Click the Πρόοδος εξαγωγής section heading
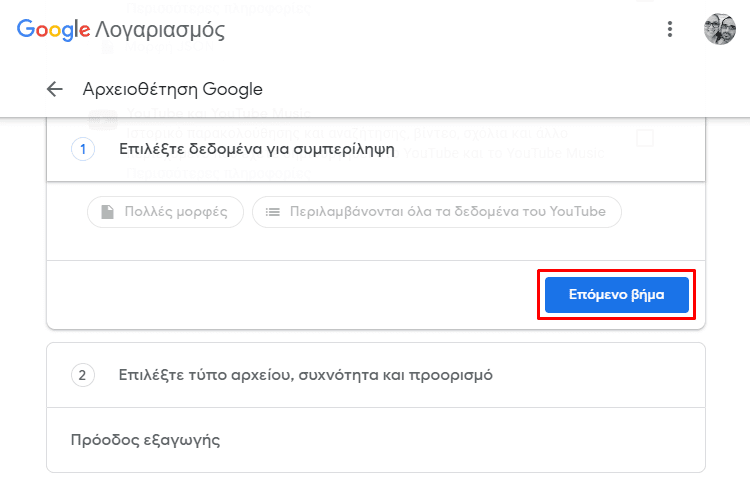The height and width of the screenshot is (500, 750). [145, 439]
